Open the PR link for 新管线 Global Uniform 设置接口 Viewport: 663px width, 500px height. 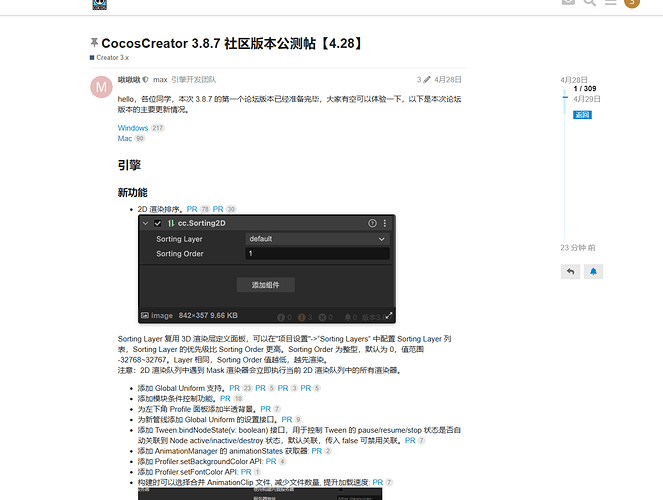[287, 419]
